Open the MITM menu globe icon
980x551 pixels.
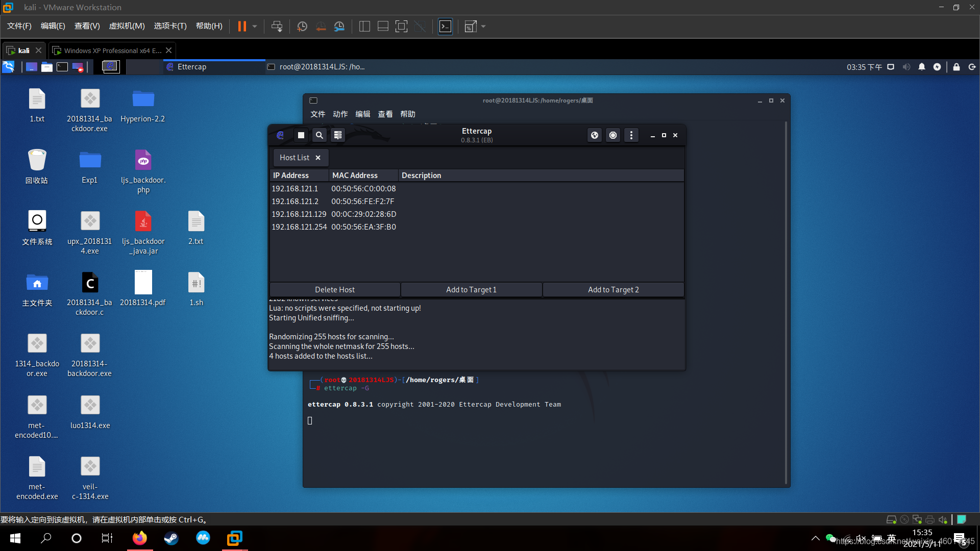pyautogui.click(x=595, y=135)
